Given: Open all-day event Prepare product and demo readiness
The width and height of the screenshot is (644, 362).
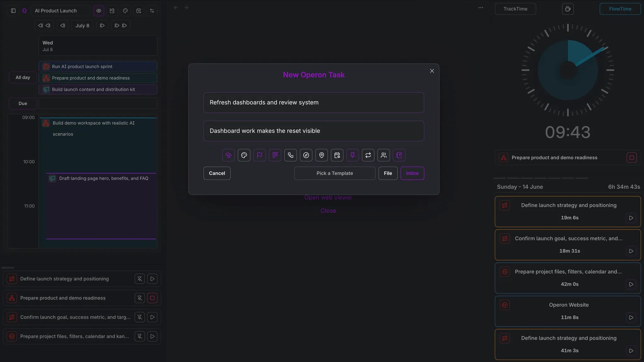Looking at the screenshot, I should [x=98, y=78].
